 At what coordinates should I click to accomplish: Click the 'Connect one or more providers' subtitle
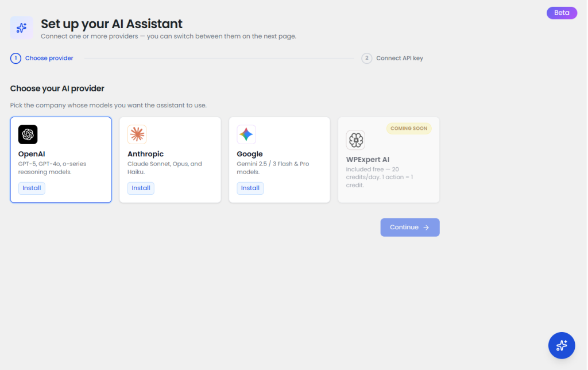168,36
